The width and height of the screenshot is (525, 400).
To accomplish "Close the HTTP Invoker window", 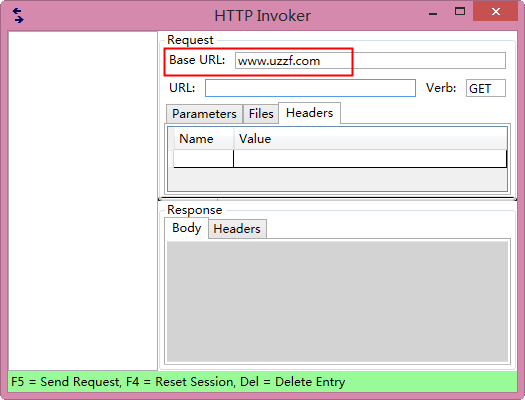I will point(496,11).
